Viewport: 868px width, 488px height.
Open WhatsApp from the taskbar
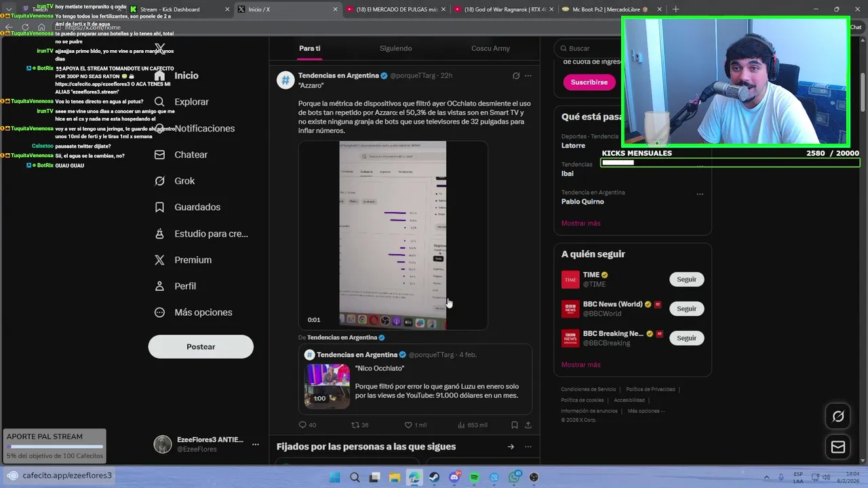point(514,477)
